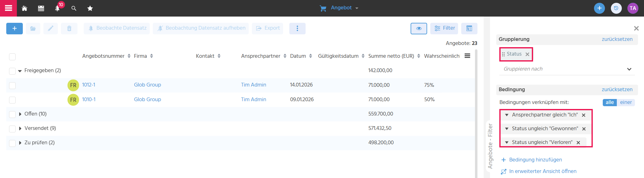
Task: Remove condition Status ungleich "Gewonnen"
Action: coord(584,129)
